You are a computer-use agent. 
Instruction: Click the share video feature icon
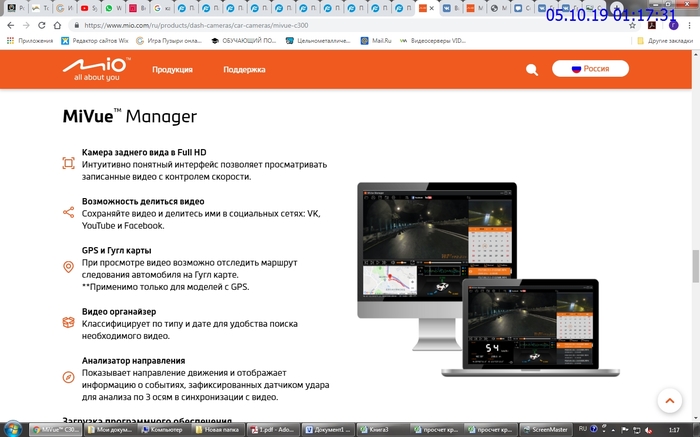coord(68,212)
